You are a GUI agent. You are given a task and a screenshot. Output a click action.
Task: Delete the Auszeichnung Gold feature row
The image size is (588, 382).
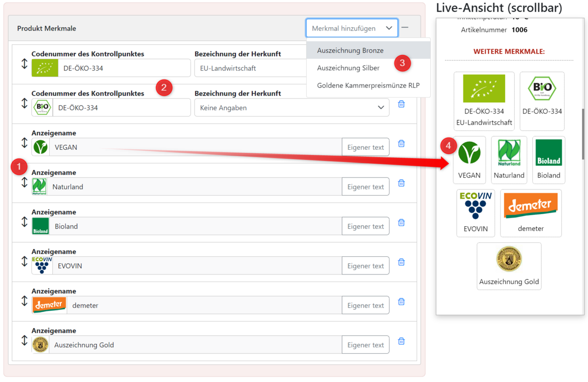pos(401,341)
